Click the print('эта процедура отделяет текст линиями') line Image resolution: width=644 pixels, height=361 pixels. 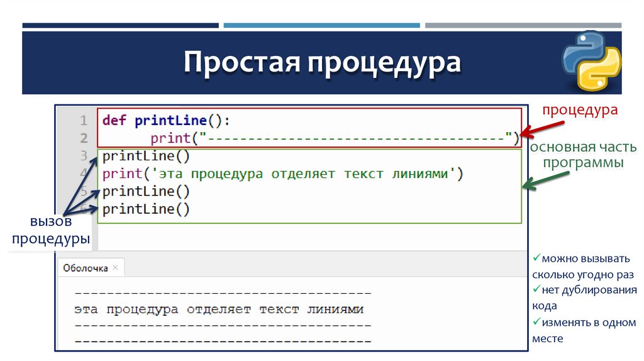coord(282,174)
